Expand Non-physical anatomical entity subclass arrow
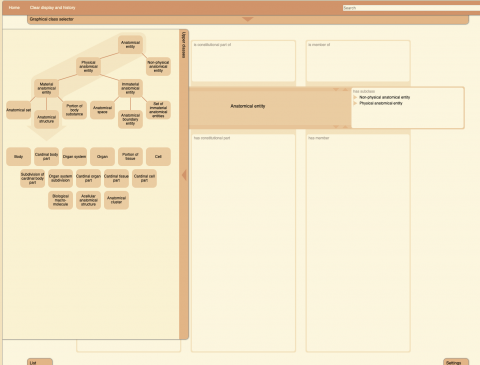 pos(355,97)
